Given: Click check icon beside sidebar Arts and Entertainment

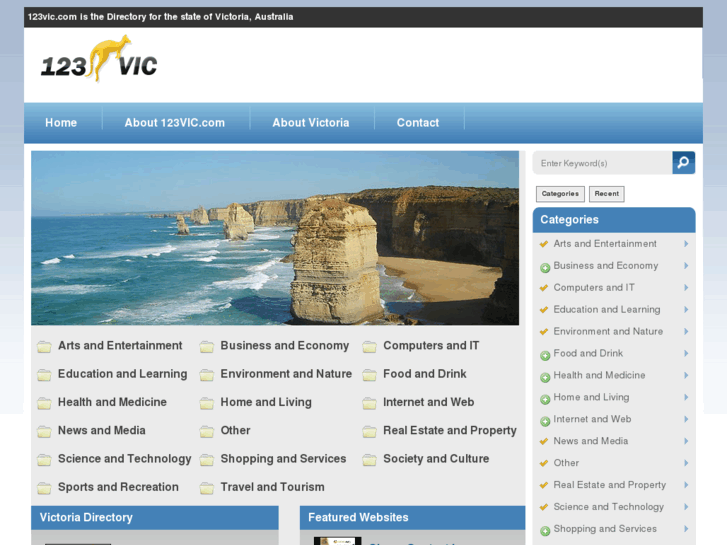Looking at the screenshot, I should (544, 244).
